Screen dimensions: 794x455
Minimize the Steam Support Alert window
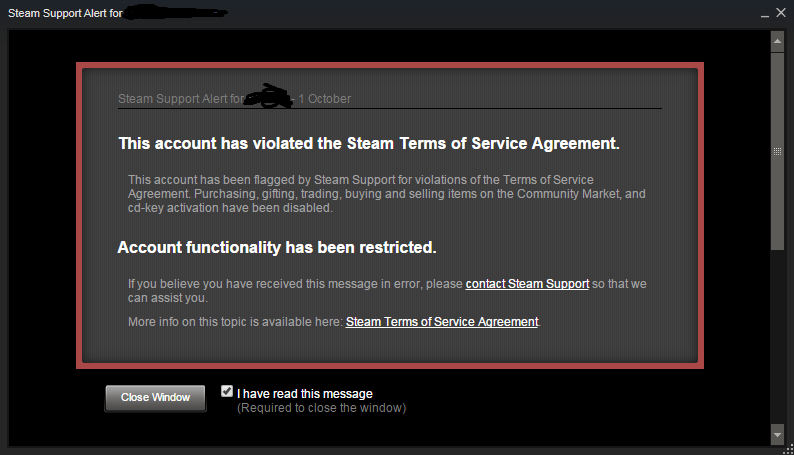765,14
